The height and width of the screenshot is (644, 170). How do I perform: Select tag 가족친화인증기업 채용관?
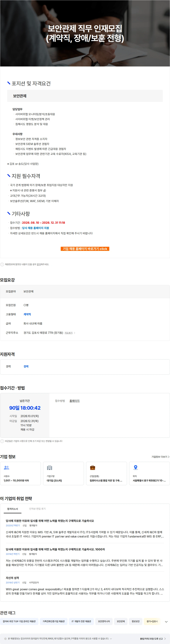54,621
